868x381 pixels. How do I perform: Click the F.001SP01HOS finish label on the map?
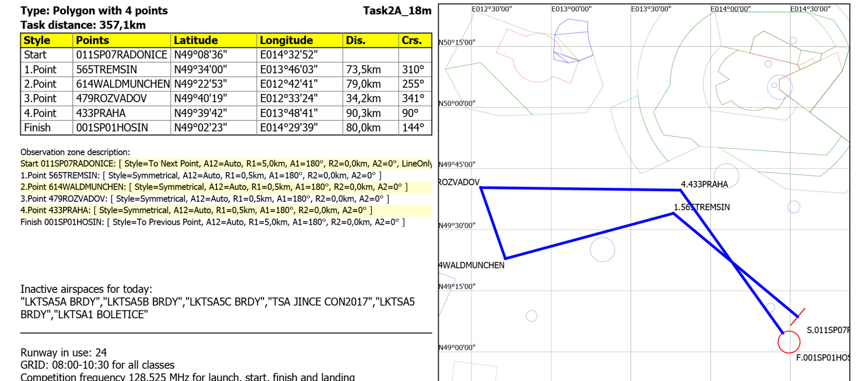click(822, 358)
